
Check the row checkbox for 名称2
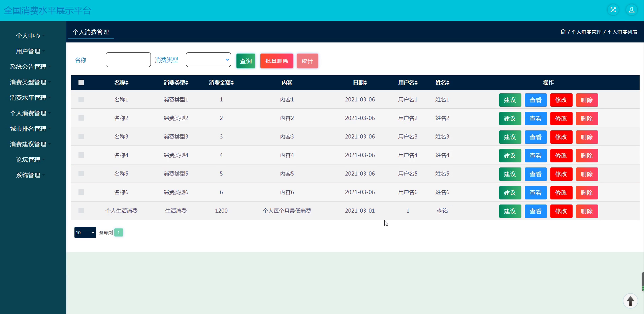point(81,118)
